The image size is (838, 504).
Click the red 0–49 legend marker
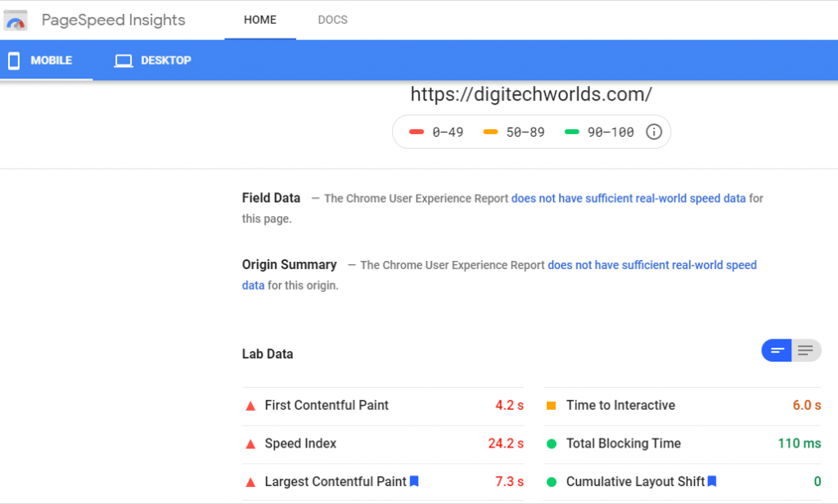(x=417, y=132)
